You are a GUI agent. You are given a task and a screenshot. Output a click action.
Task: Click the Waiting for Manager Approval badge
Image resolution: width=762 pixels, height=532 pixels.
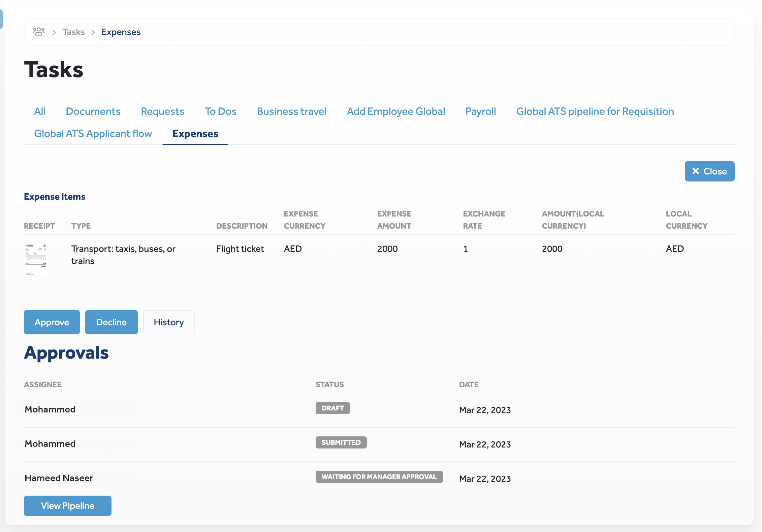pos(379,477)
